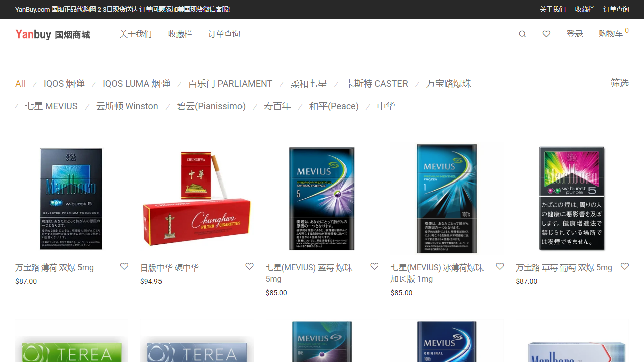Open MEVIUS ORIGINAL 100's pack image
Image resolution: width=644 pixels, height=362 pixels.
point(447,340)
